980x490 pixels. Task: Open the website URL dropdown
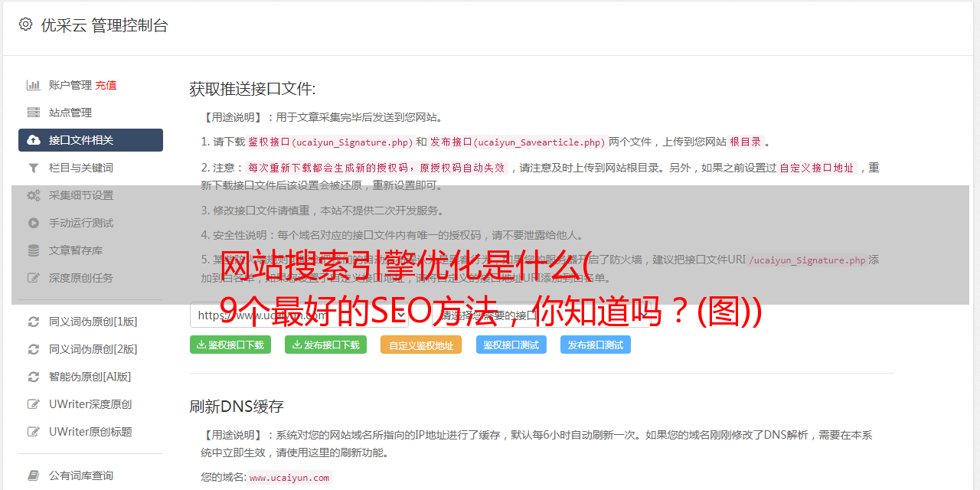tap(299, 315)
